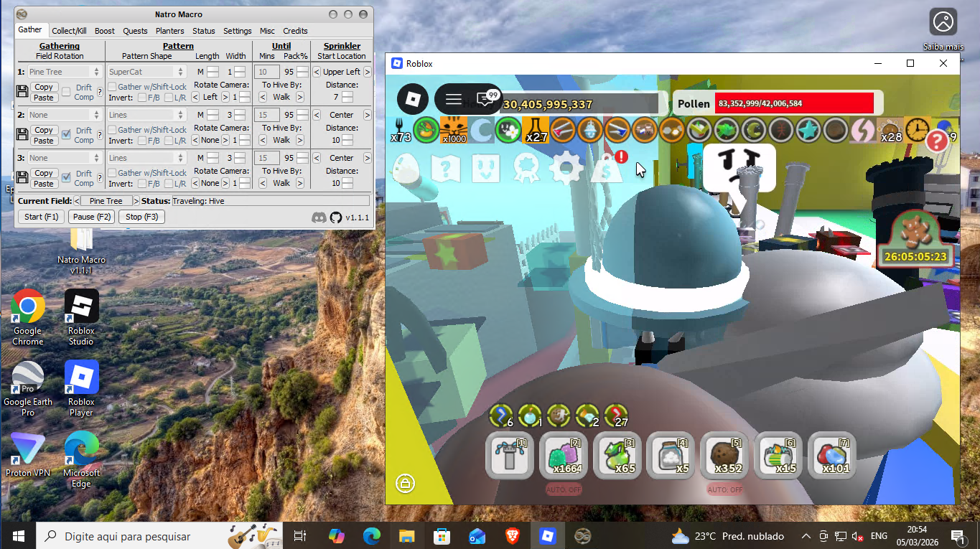Click the Start (F1) button
This screenshot has height=549, width=980.
(41, 217)
